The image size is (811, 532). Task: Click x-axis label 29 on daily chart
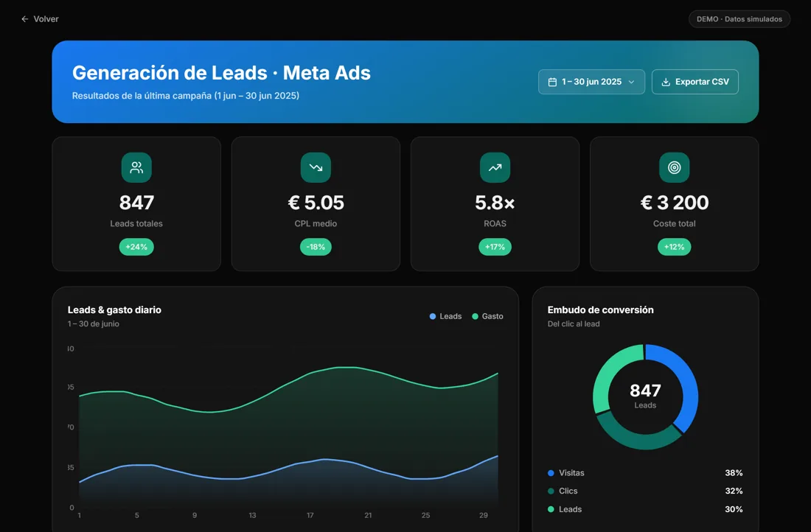tap(483, 516)
